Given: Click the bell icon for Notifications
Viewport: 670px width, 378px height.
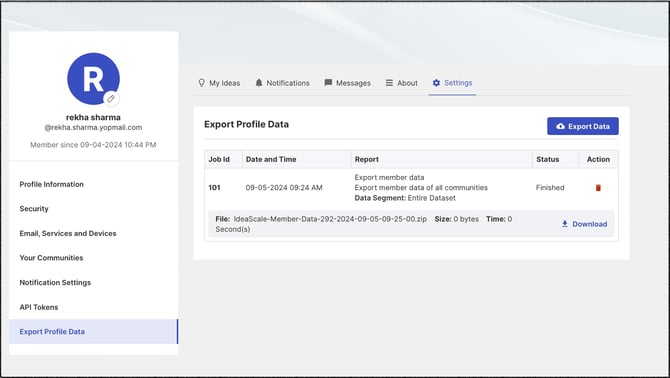Looking at the screenshot, I should [x=259, y=83].
